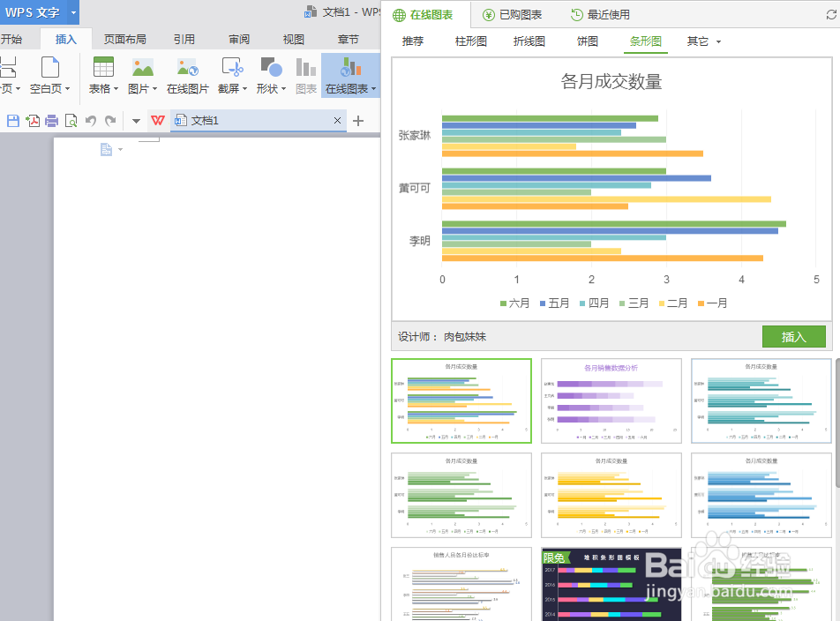The image size is (840, 621).
Task: Open the quick access toolbar customize dropdown
Action: point(136,121)
